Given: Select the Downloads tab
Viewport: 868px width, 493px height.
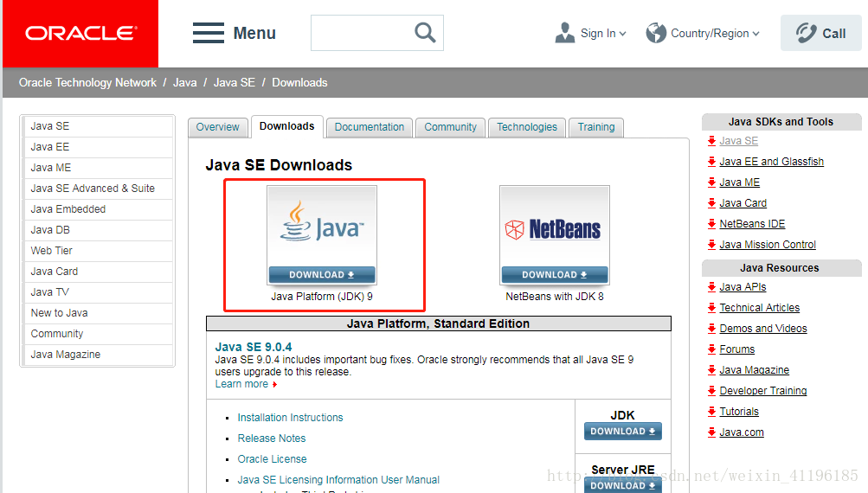Looking at the screenshot, I should point(286,126).
